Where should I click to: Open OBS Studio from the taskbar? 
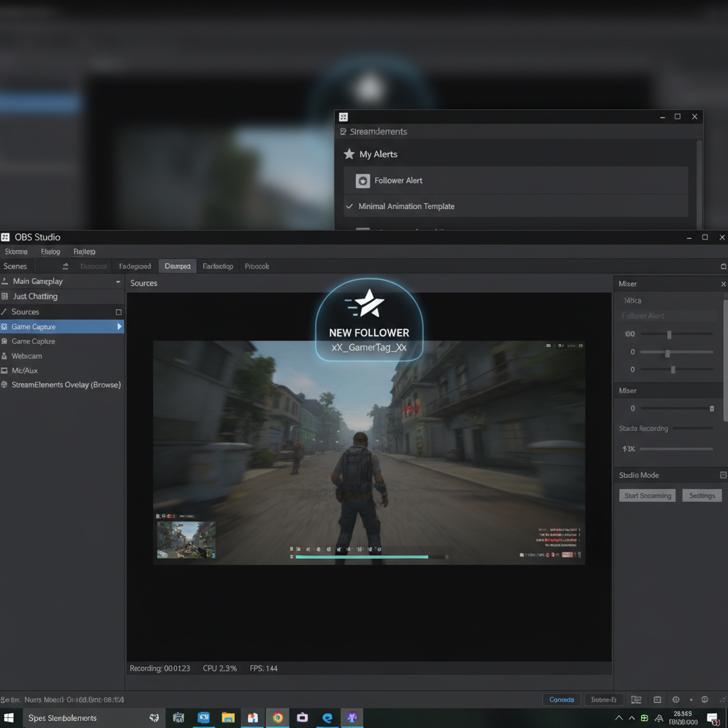click(x=204, y=718)
